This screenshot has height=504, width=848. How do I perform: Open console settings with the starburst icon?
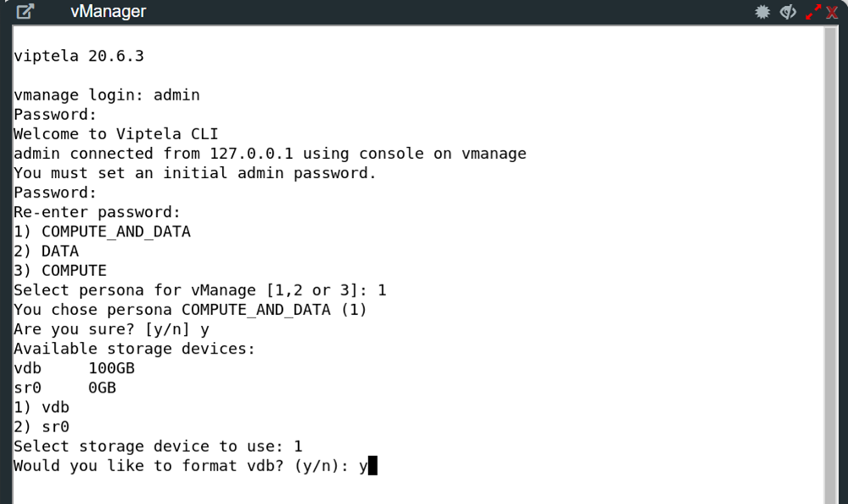pos(763,12)
